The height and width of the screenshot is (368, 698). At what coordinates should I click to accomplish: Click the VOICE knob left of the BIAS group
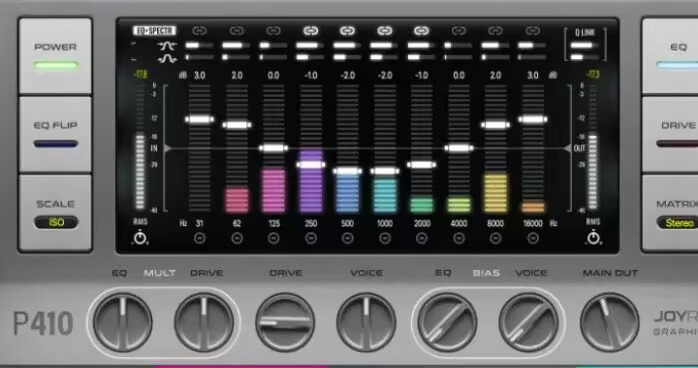point(366,322)
